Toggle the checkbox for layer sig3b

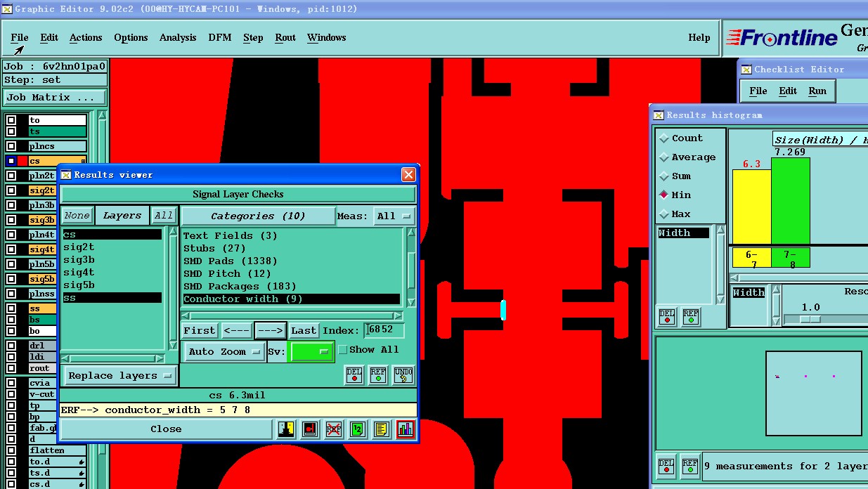point(11,220)
